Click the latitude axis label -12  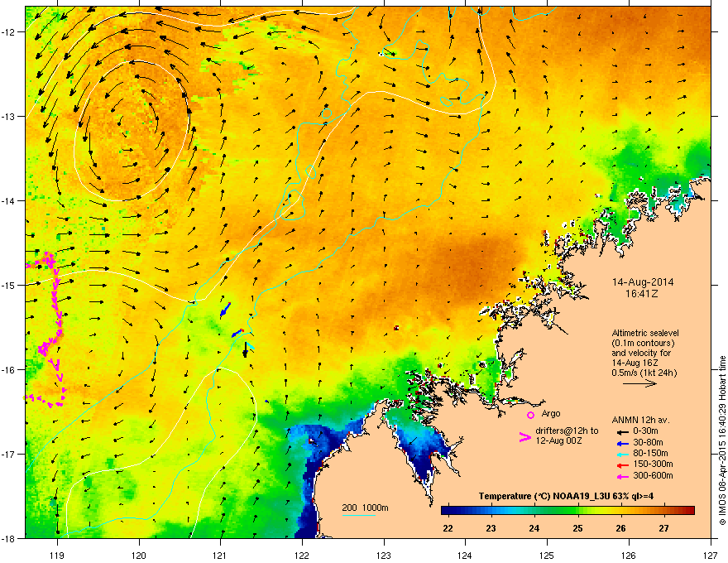9,32
